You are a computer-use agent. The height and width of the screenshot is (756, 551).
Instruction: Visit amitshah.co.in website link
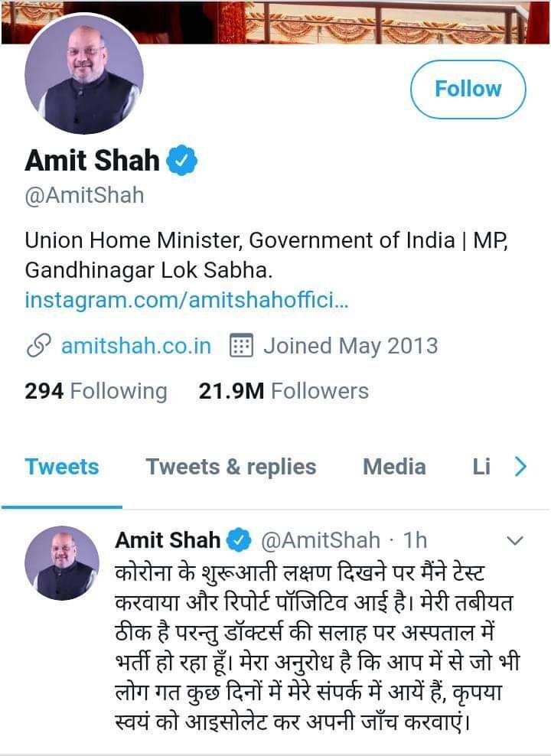136,346
